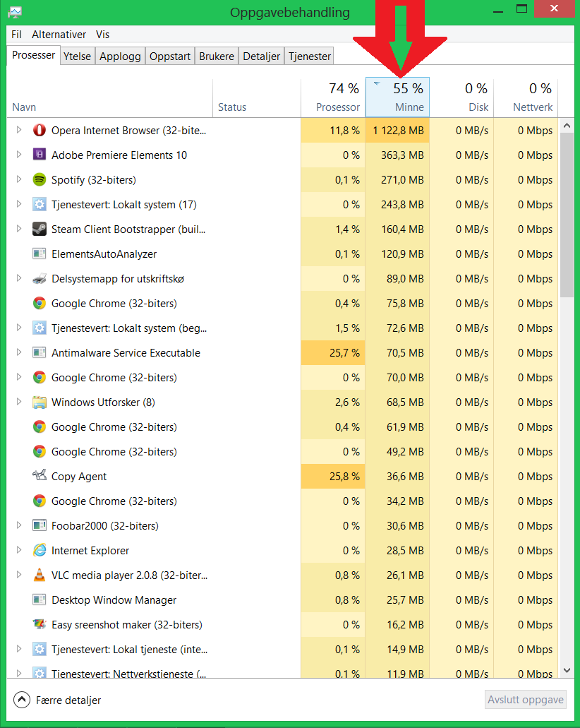Image resolution: width=580 pixels, height=728 pixels.
Task: Click the ElementsAutoAnalyzer icon
Action: (x=40, y=254)
